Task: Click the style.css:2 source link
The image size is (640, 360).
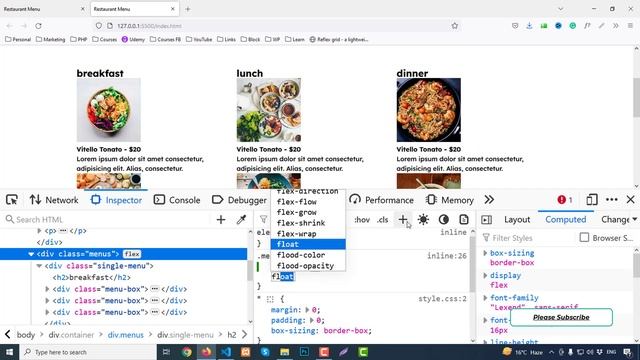Action: click(442, 299)
